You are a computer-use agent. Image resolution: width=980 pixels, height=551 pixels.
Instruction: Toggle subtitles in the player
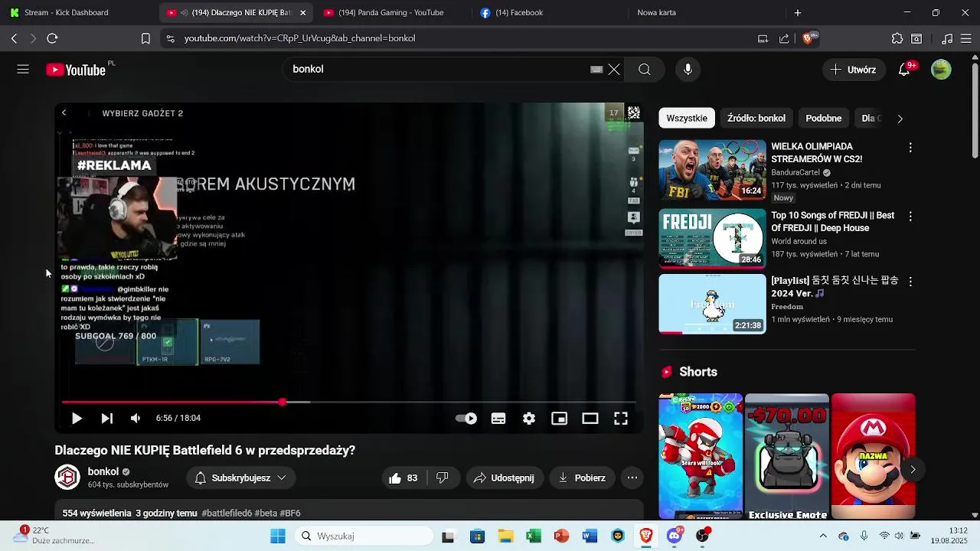(x=498, y=419)
